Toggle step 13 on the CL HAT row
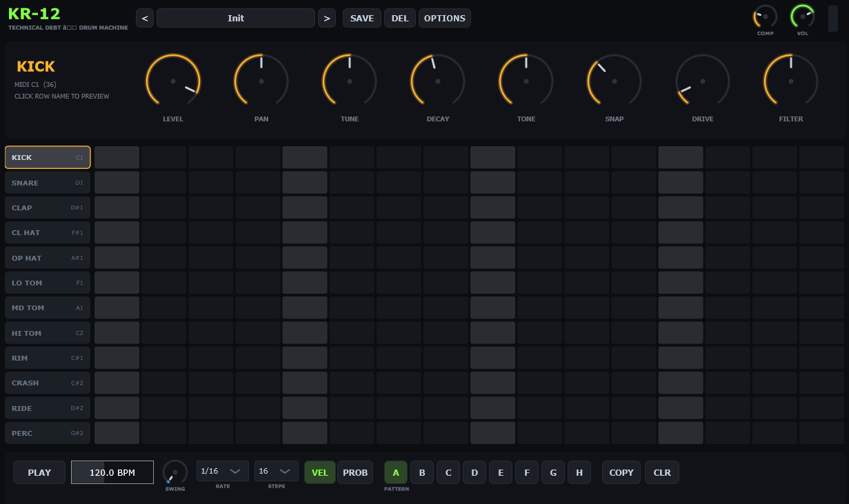Screen dimensions: 849x504 pos(681,232)
